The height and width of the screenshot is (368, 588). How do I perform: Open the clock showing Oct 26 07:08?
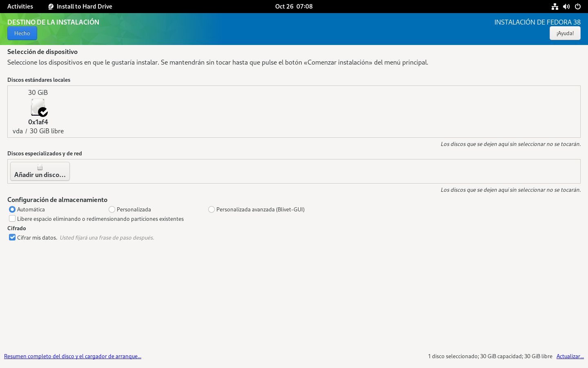pos(294,7)
